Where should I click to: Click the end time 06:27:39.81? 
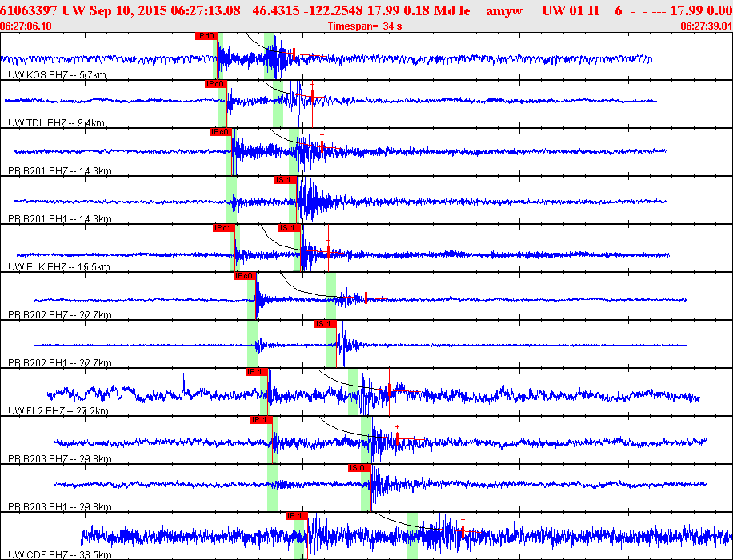pyautogui.click(x=707, y=26)
